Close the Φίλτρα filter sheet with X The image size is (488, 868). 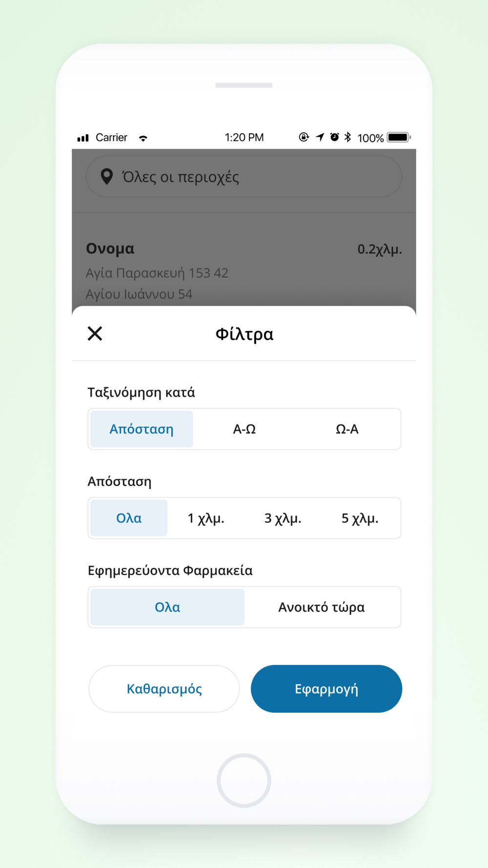tap(95, 333)
